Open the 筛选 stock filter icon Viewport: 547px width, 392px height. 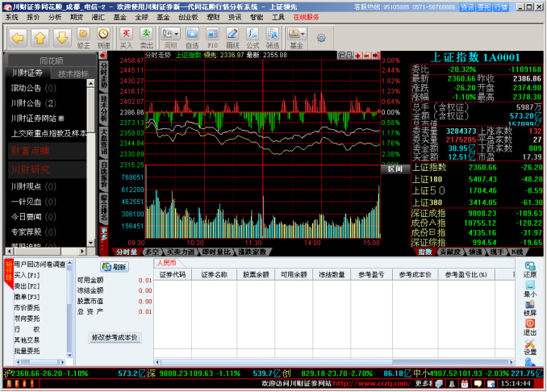(272, 36)
